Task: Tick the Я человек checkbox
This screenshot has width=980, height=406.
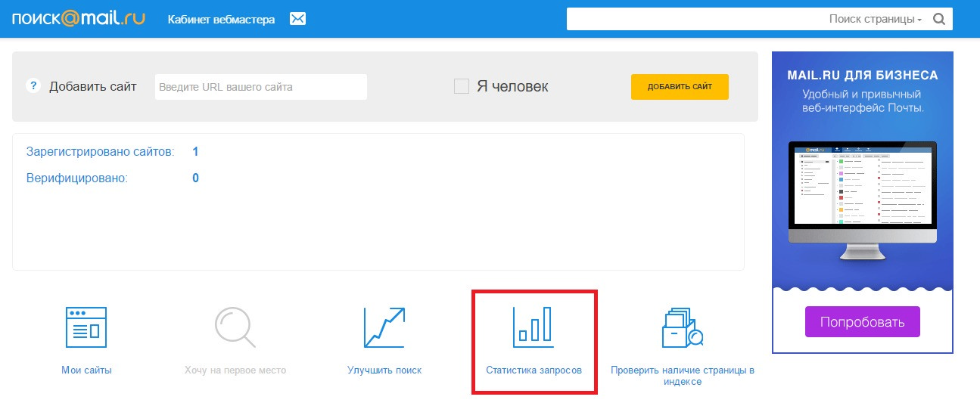Action: click(462, 86)
